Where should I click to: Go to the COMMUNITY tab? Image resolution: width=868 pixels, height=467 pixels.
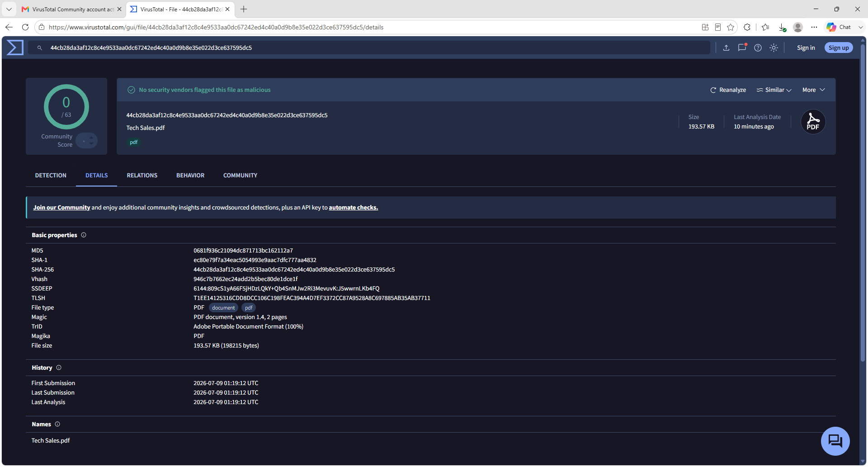coord(240,176)
